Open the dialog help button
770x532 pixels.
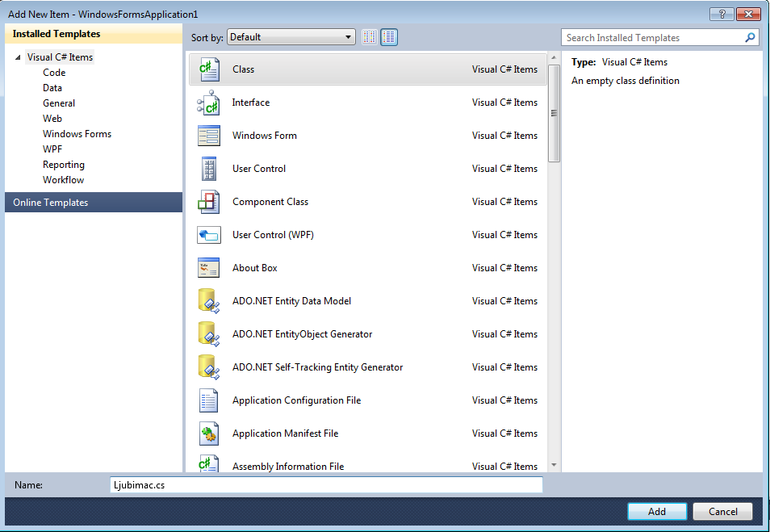click(722, 14)
